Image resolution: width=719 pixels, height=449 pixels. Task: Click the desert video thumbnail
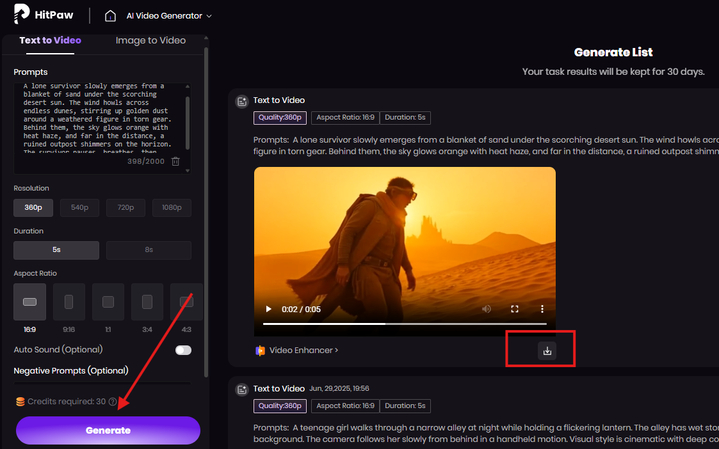pos(404,251)
